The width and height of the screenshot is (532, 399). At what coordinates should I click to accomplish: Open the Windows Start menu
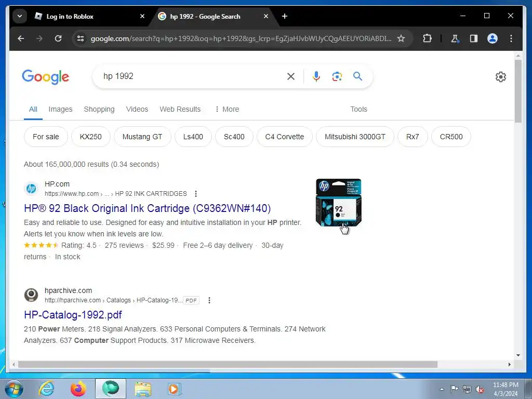tap(14, 389)
